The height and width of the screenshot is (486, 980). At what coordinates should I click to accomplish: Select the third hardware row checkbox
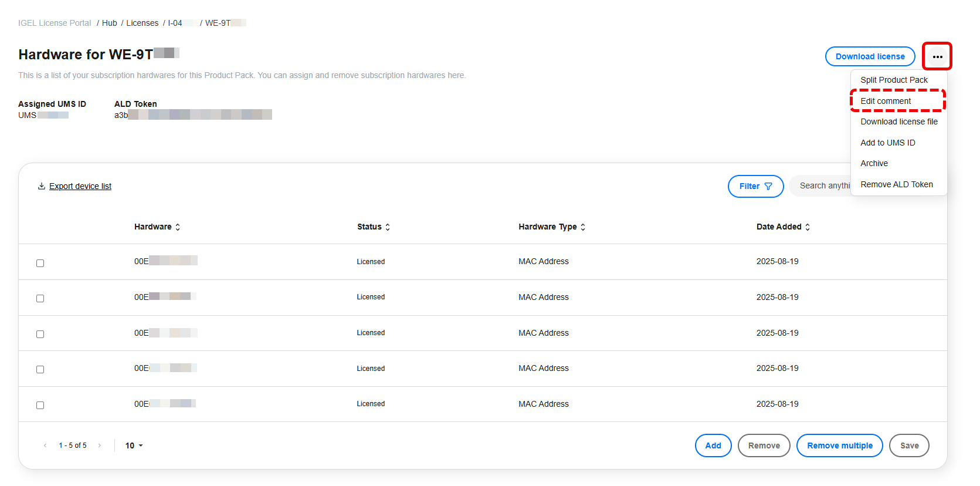(x=40, y=334)
